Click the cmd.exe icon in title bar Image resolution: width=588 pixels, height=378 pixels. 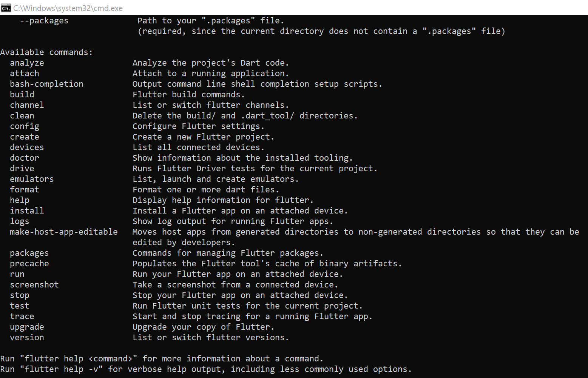(6, 8)
